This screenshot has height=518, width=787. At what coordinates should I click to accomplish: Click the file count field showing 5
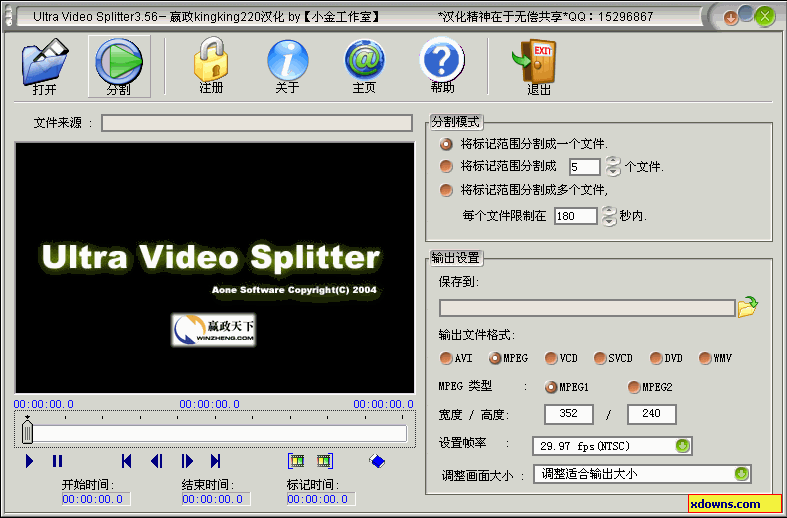click(x=585, y=167)
